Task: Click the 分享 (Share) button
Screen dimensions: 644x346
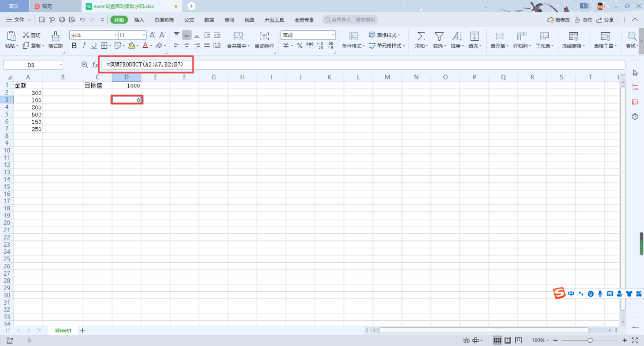Action: coord(605,20)
